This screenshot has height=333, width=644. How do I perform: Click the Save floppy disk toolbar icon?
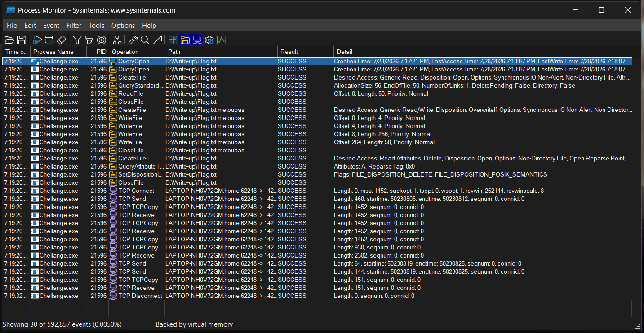(x=21, y=40)
